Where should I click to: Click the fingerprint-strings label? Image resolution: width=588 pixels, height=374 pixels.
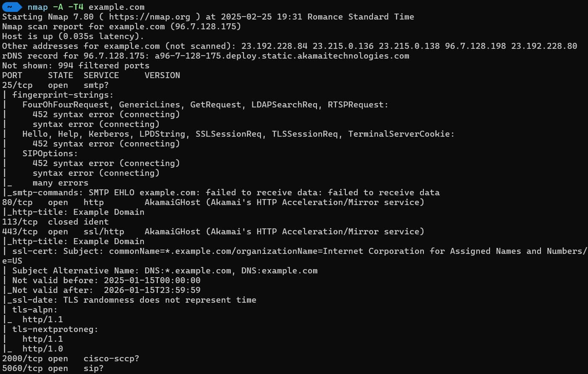click(x=63, y=95)
